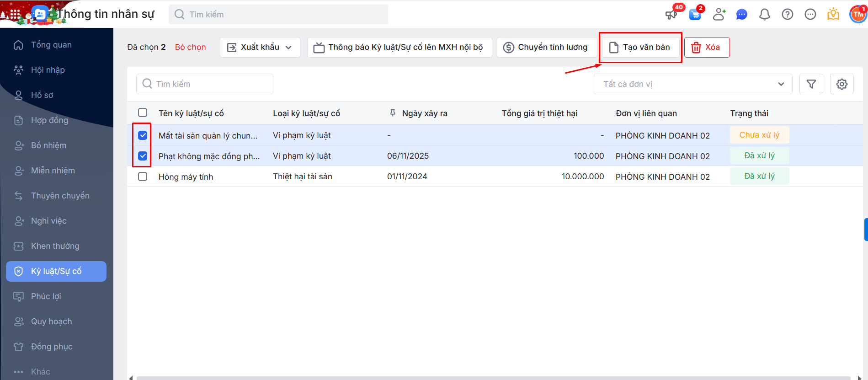Click Chuyển tính lương button
The width and height of the screenshot is (868, 380).
(x=546, y=48)
